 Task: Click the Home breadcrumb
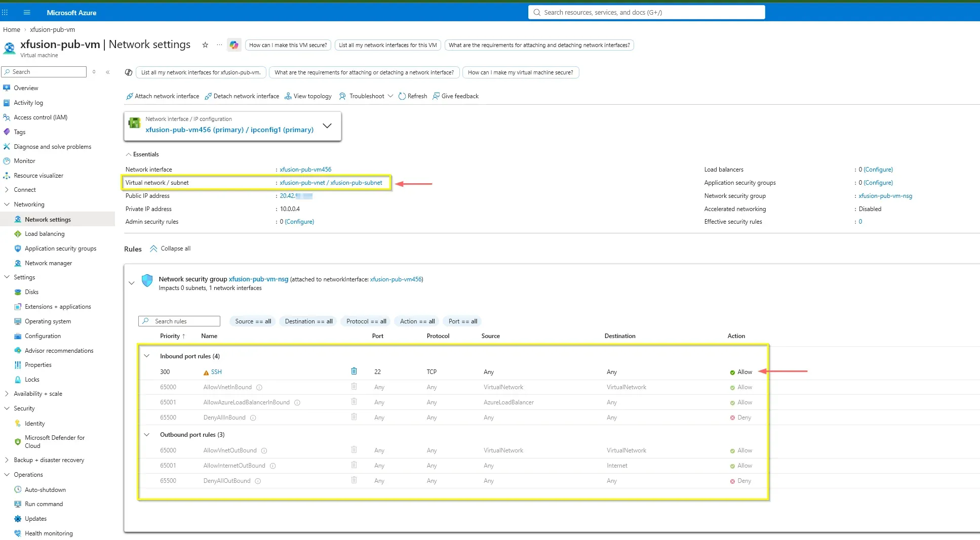pyautogui.click(x=11, y=29)
